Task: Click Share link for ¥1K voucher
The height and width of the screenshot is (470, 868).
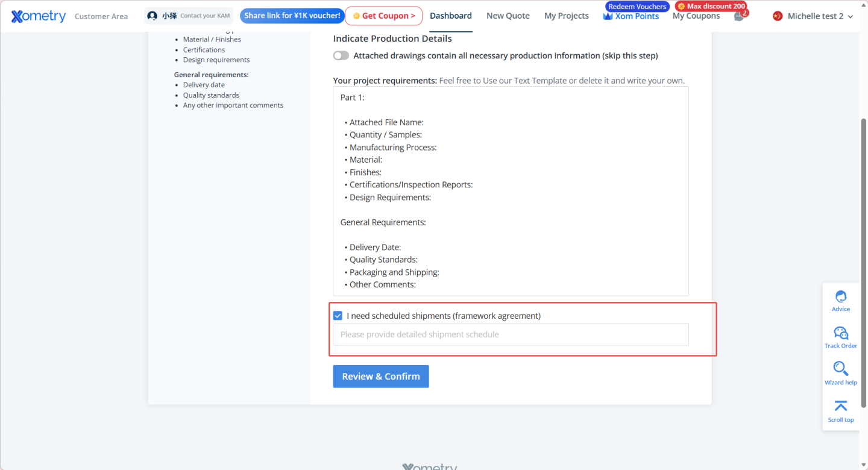Action: [292, 16]
